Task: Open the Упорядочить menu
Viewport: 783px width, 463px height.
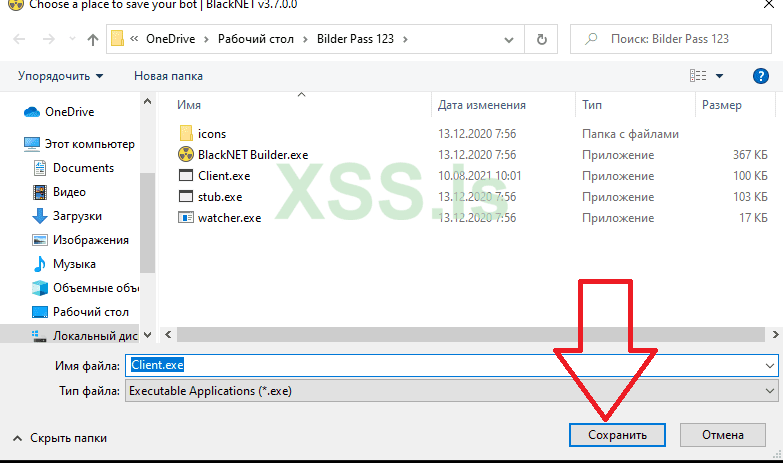Action: tap(60, 76)
